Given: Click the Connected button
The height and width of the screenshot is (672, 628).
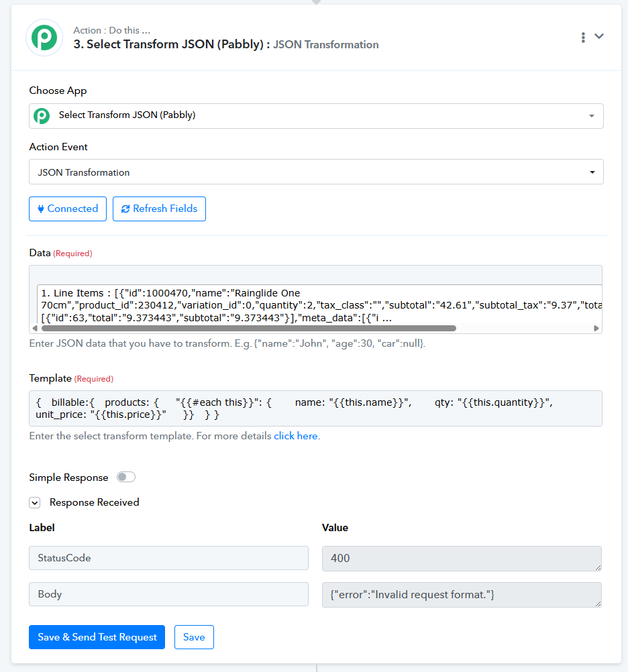Looking at the screenshot, I should point(68,209).
